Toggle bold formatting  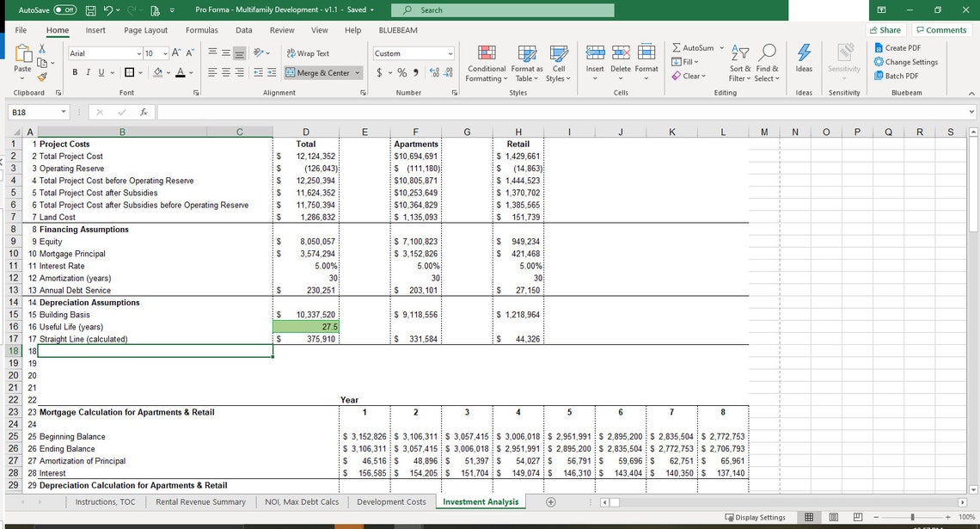pyautogui.click(x=75, y=71)
